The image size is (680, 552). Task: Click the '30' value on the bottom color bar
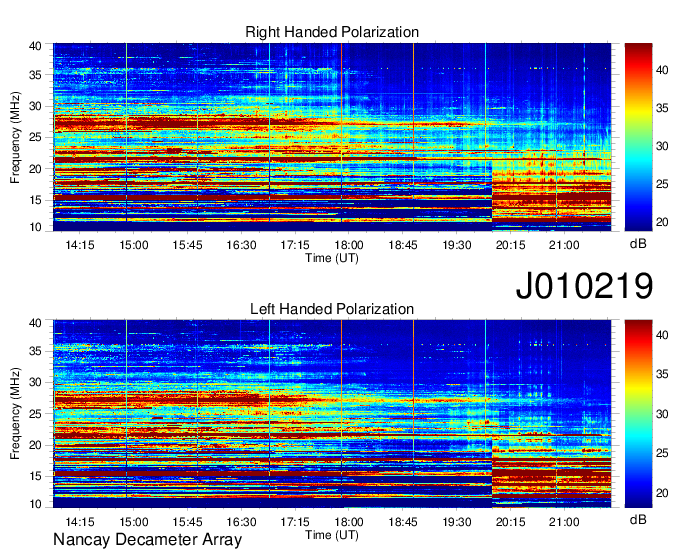662,414
